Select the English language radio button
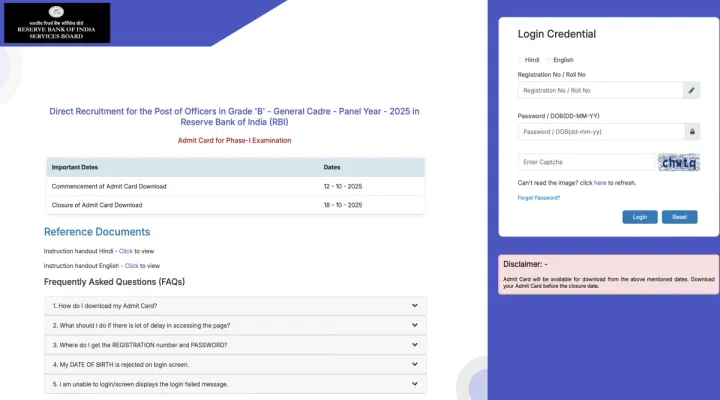This screenshot has height=400, width=720. [x=547, y=60]
